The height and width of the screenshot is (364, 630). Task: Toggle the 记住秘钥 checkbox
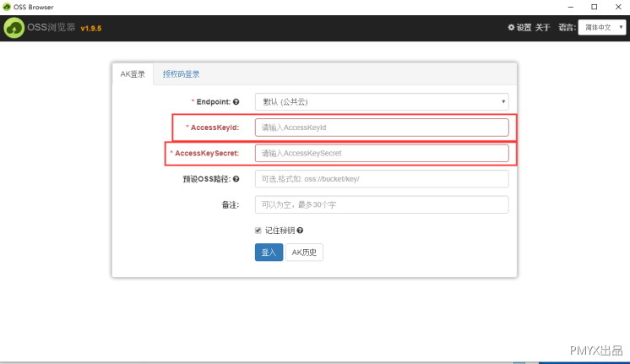258,231
